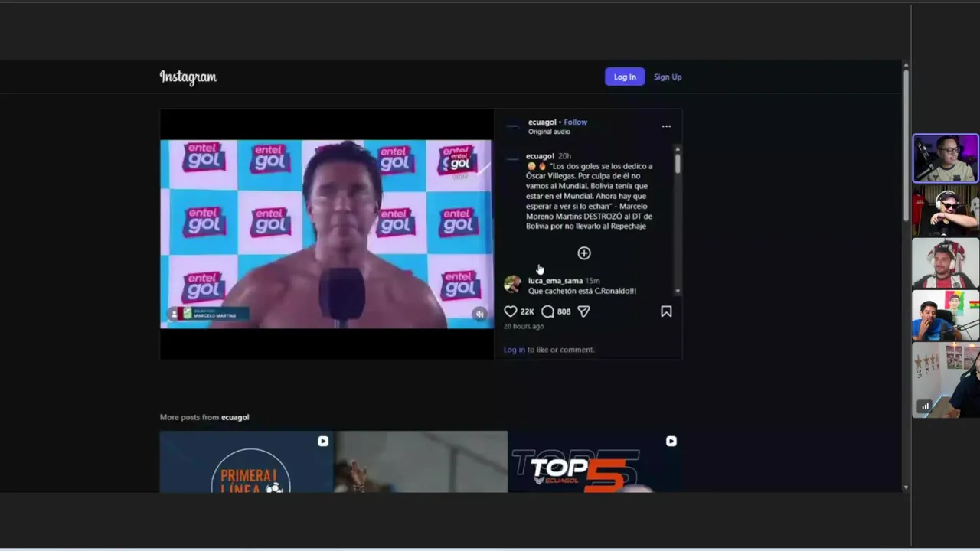Click page scrollbar down arrow
This screenshot has height=551, width=980.
coord(906,487)
